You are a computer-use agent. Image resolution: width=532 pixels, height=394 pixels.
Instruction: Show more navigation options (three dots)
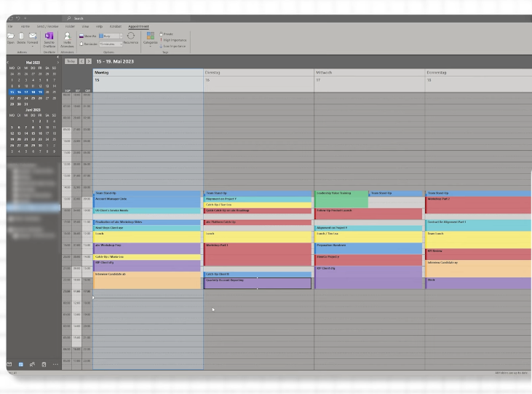point(55,364)
